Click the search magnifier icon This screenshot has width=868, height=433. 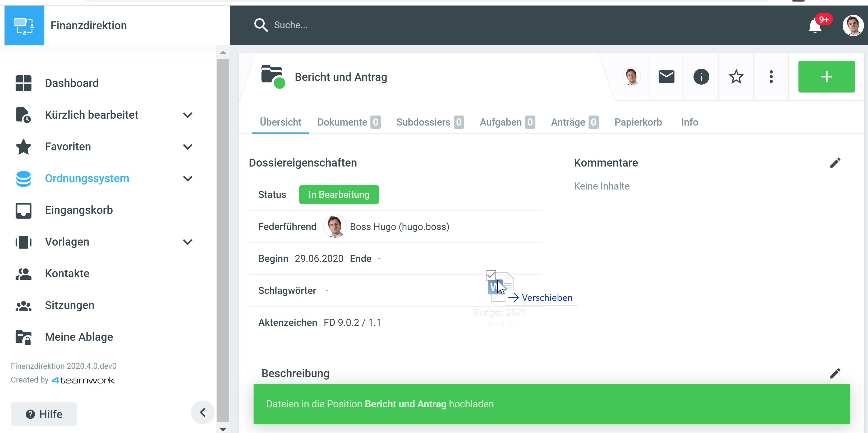pos(261,25)
